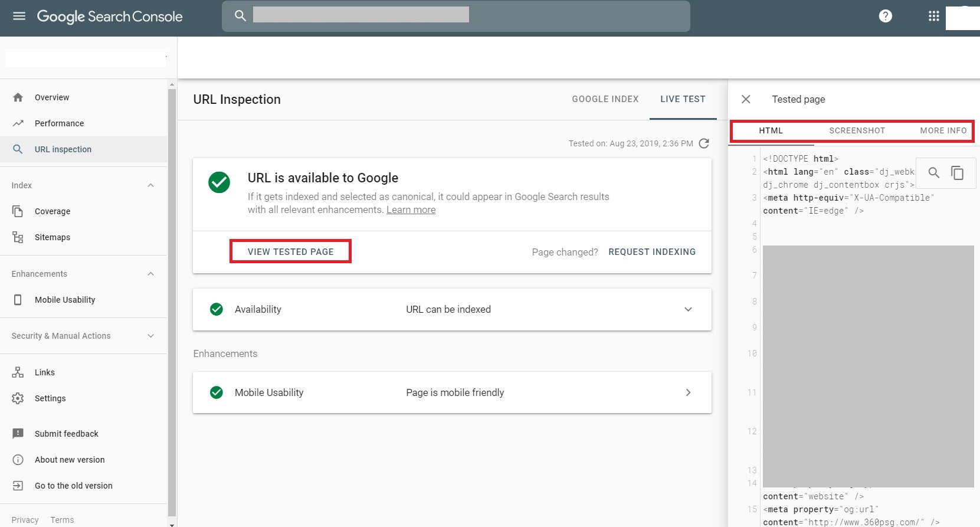Click the View Tested Page button
The height and width of the screenshot is (527, 980).
[290, 251]
